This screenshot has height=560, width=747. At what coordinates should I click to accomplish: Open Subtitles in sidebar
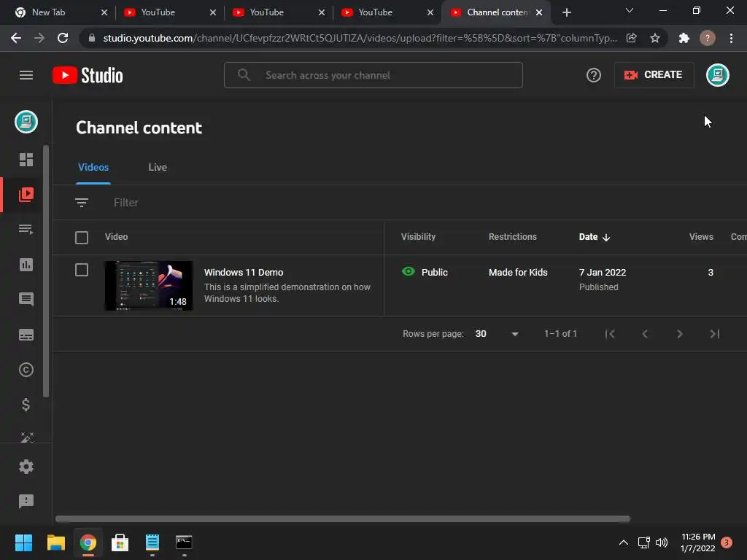point(26,335)
